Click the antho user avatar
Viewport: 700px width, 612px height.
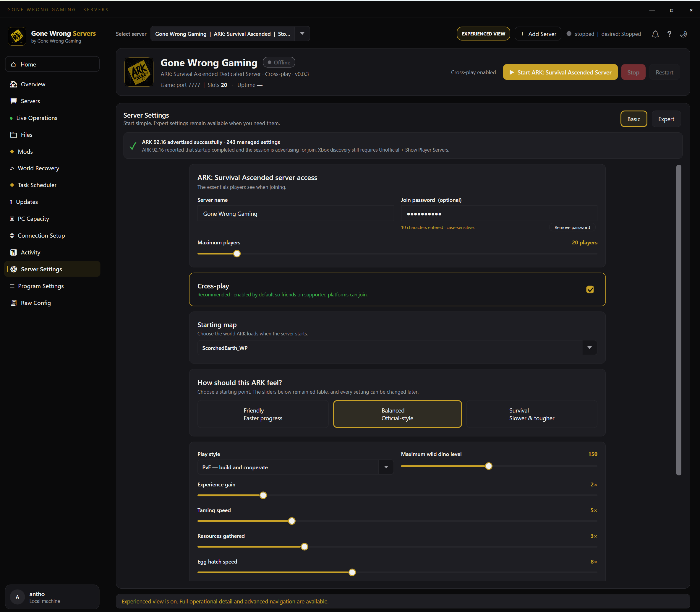pos(17,597)
